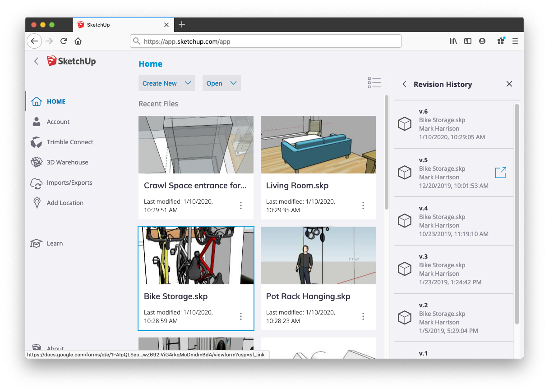Select Imports/Exports in the sidebar
549x392 pixels.
69,182
